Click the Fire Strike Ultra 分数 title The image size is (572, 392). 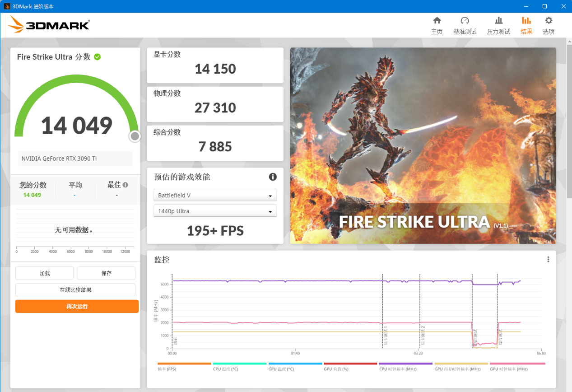tap(54, 57)
